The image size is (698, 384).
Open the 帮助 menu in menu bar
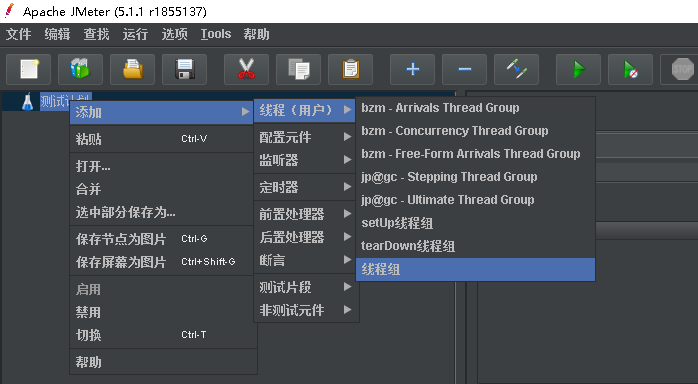(256, 34)
